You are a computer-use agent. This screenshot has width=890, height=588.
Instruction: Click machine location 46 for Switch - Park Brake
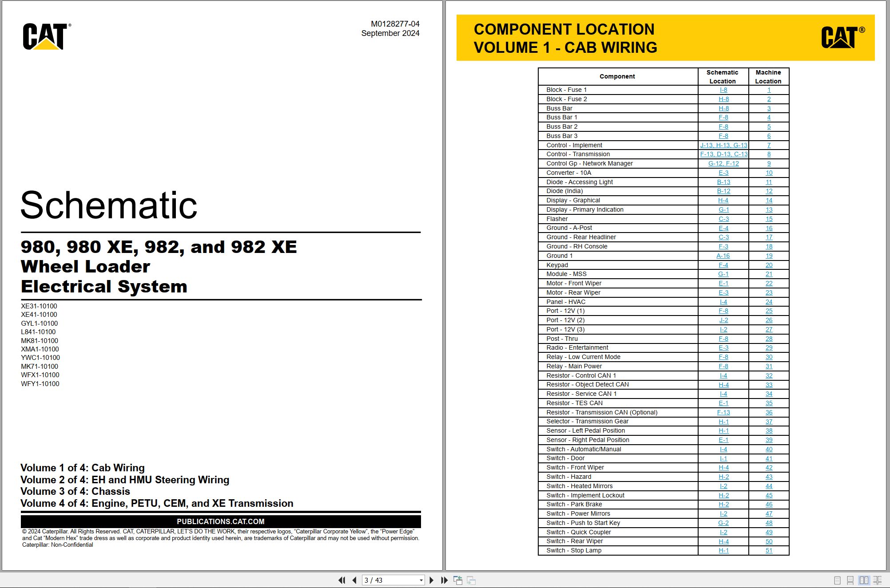pos(769,504)
